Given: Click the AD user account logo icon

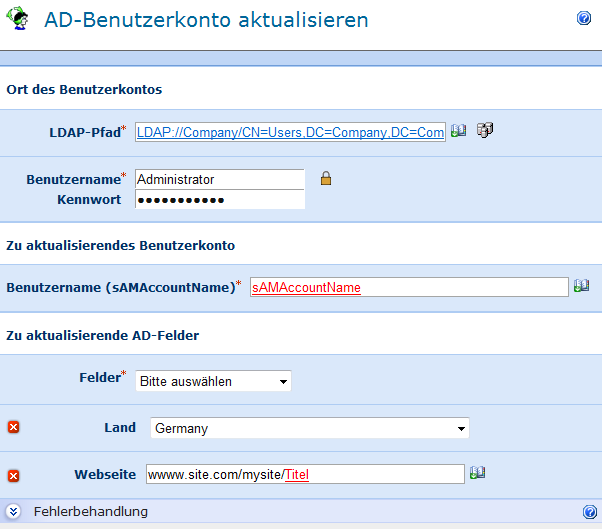Looking at the screenshot, I should pos(19,21).
